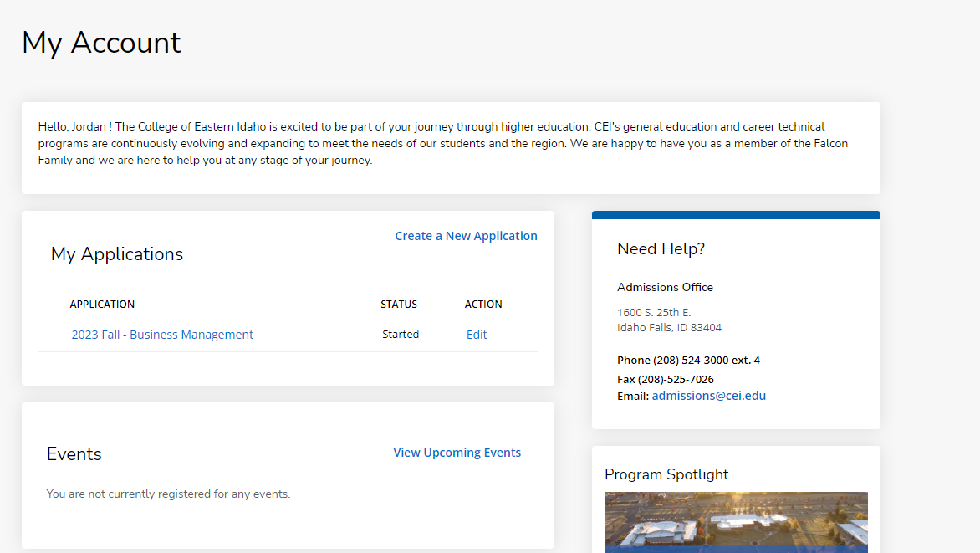980x553 pixels.
Task: Click the APPLICATION column header
Action: click(x=102, y=304)
